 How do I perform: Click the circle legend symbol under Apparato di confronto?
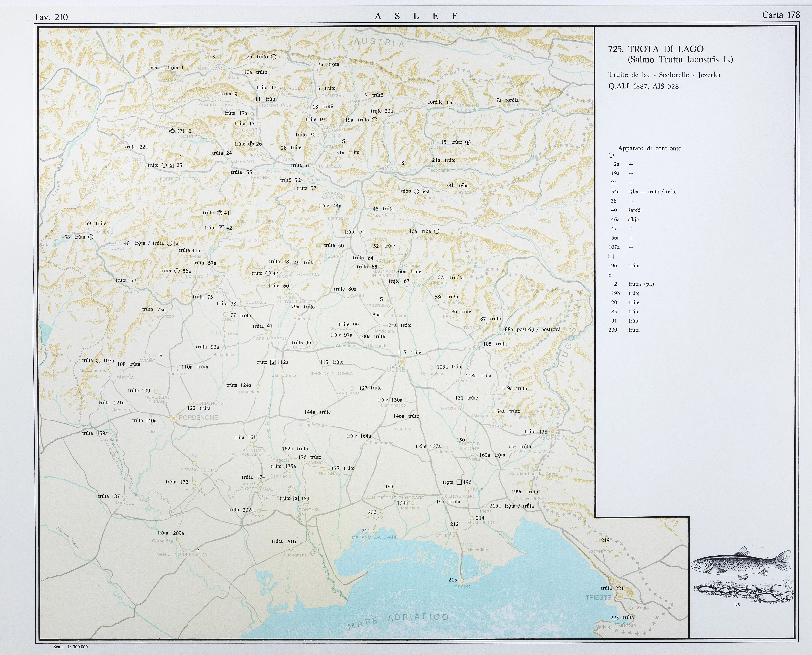point(611,155)
